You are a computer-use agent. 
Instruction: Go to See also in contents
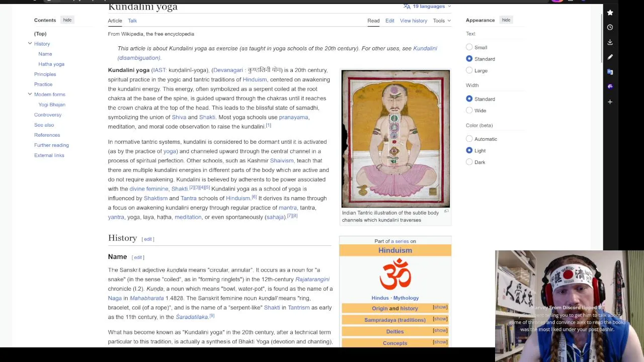click(44, 125)
